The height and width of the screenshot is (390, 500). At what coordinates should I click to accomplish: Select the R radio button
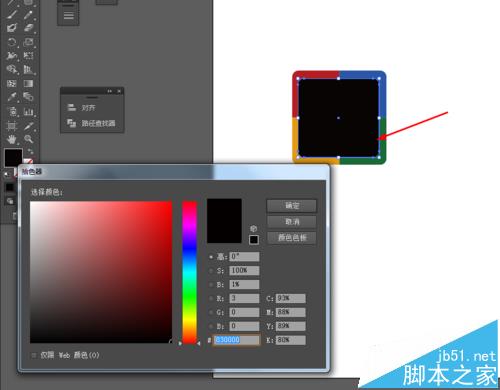point(211,299)
